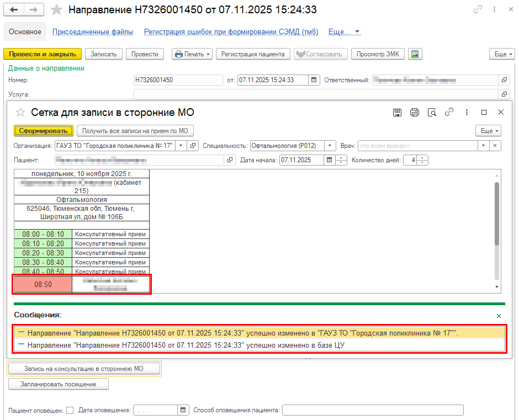Toggle the Пациент оповещен checkbox
This screenshot has height=420, width=519.
click(x=70, y=410)
